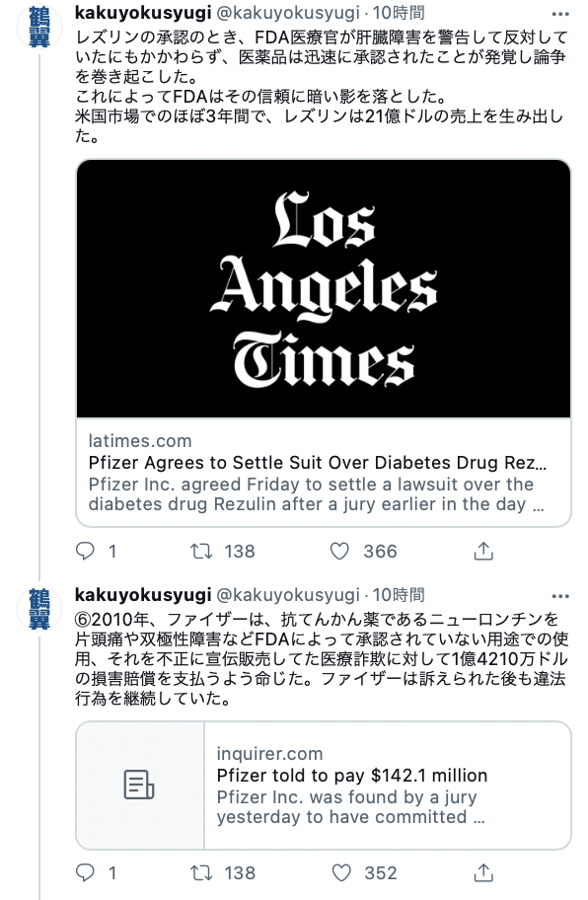Open kakuyokusyugi profile from first tweet name
The width and height of the screenshot is (588, 900).
143,12
